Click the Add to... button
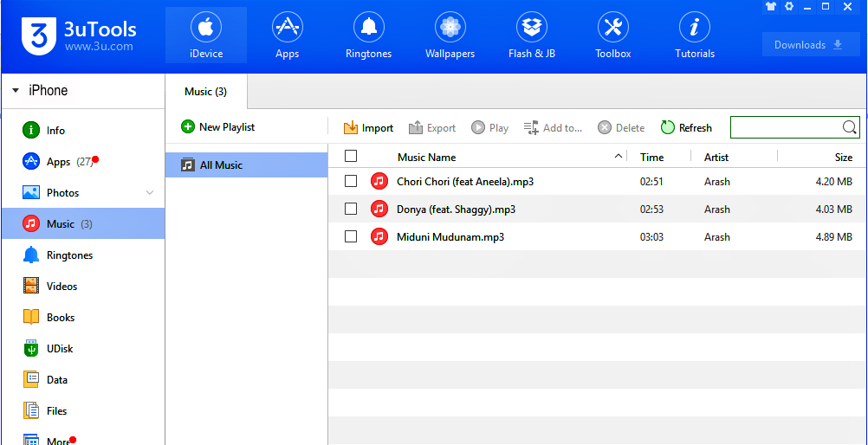Viewport: 868px width, 445px height. (x=553, y=128)
